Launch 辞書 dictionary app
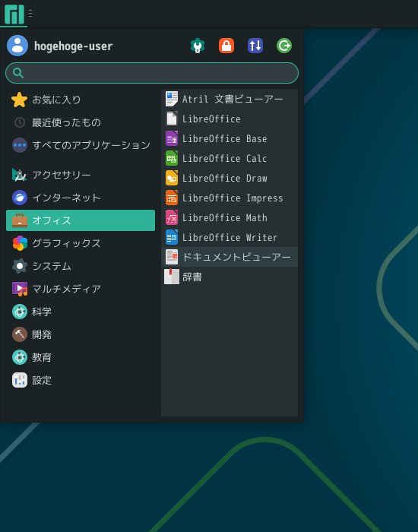 click(x=230, y=277)
